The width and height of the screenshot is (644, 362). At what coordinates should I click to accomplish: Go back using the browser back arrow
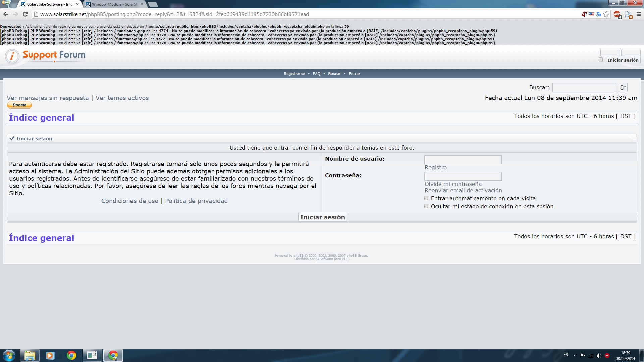pos(6,14)
